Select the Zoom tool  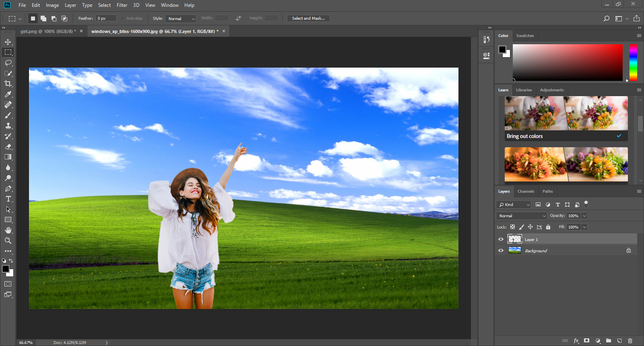(8, 241)
